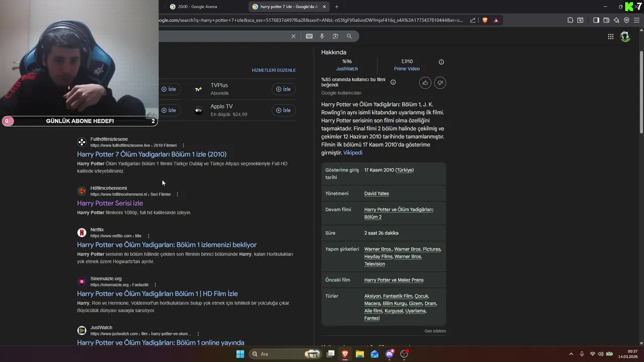This screenshot has height=362, width=644.
Task: Open Google Lens image search icon
Action: point(335,36)
